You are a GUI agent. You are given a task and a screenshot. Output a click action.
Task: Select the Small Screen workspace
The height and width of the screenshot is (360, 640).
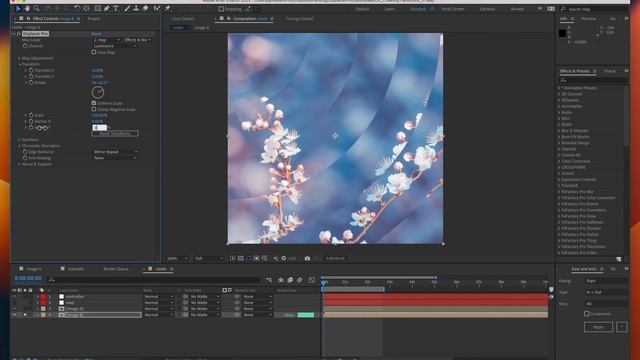point(452,9)
